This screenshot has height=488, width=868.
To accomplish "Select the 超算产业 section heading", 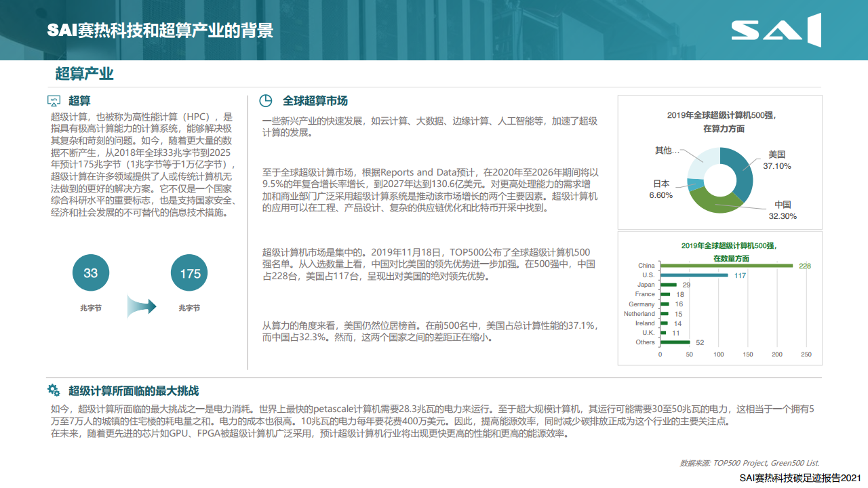I will [x=85, y=74].
